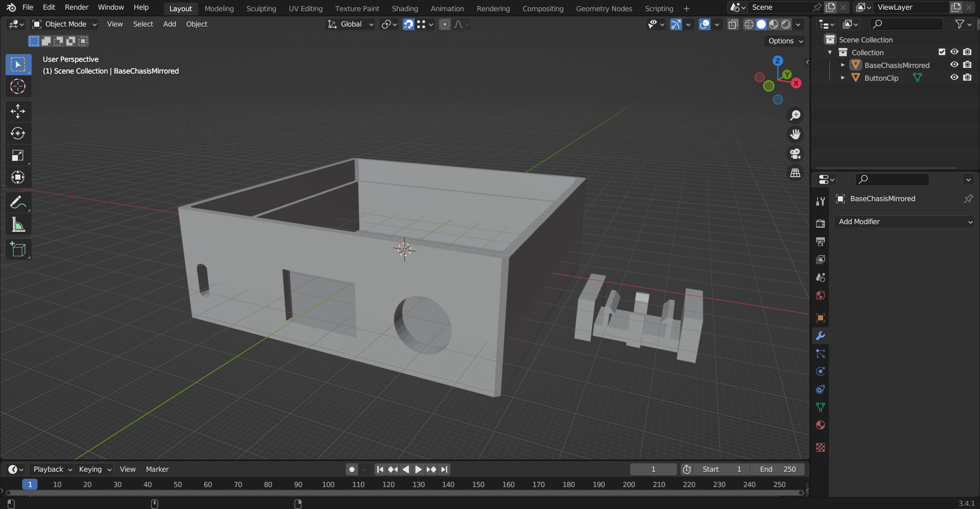Screen dimensions: 980x509
Task: Toggle the camera view icon
Action: 795,154
